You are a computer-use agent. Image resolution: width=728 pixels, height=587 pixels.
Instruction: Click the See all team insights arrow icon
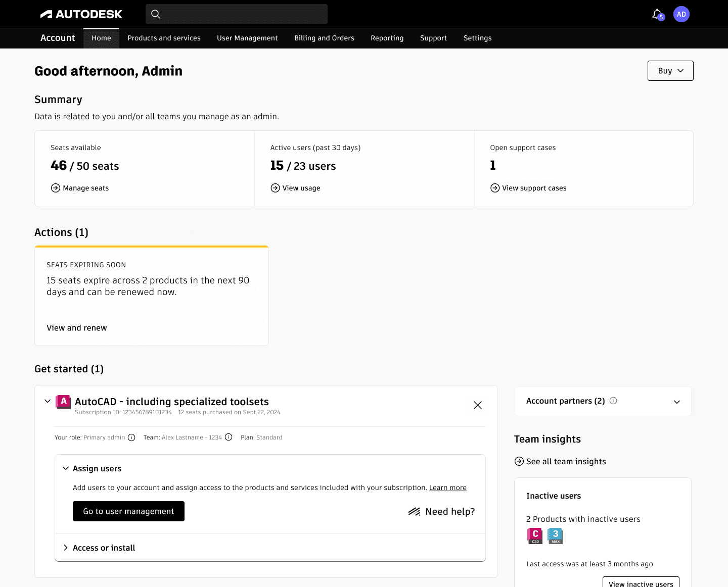point(519,461)
